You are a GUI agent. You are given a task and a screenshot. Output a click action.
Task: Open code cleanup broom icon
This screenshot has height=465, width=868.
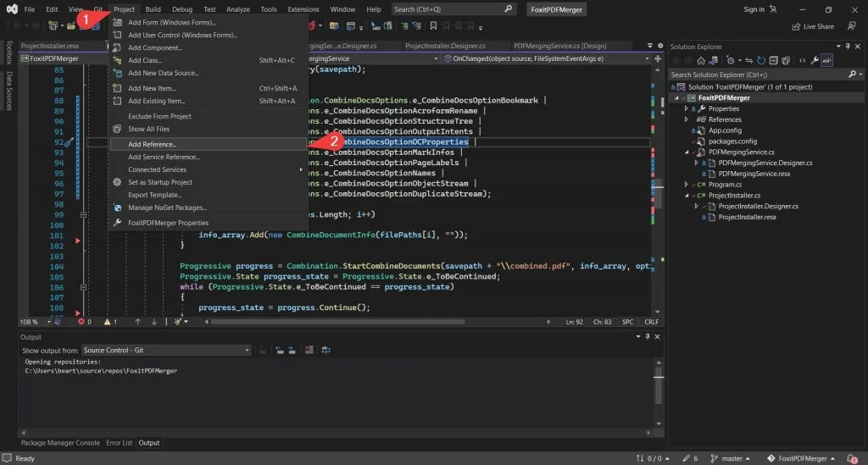tap(178, 322)
